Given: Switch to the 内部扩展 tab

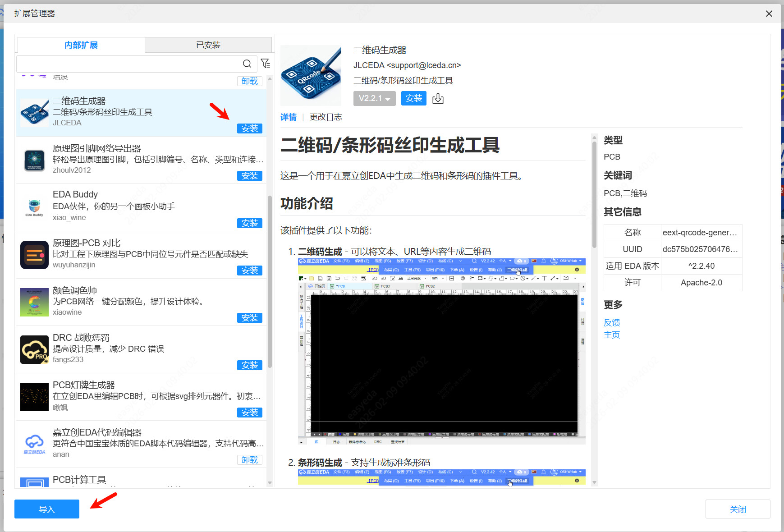Looking at the screenshot, I should click(x=81, y=45).
